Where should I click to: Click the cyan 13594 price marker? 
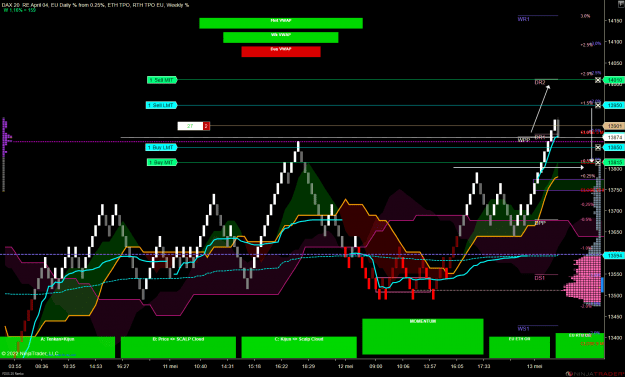614,255
